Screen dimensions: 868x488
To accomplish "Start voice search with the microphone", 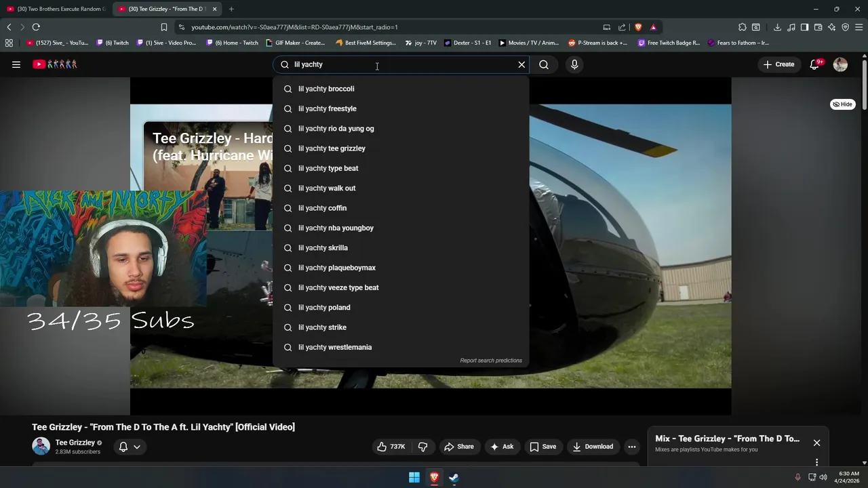I will [574, 64].
